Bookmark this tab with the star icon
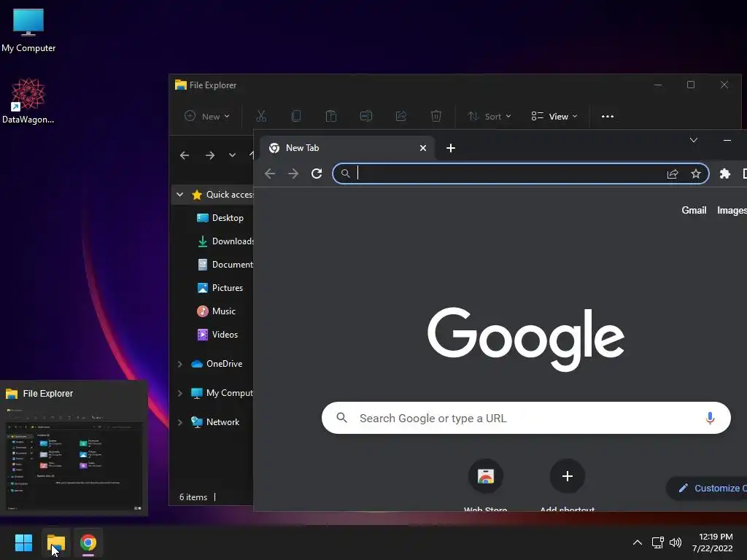 695,174
